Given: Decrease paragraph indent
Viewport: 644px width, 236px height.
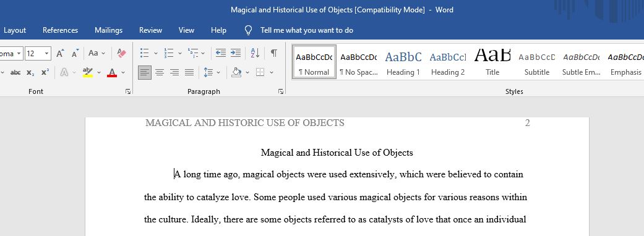Looking at the screenshot, I should (x=221, y=53).
